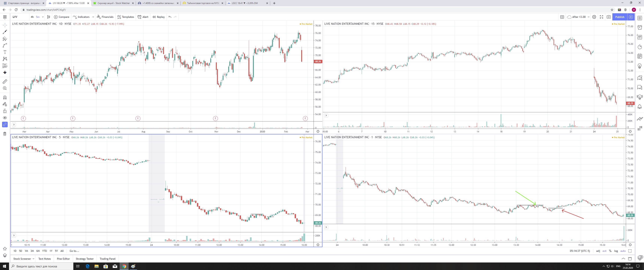Enter fullscreen mode
644x270 pixels.
point(602,17)
